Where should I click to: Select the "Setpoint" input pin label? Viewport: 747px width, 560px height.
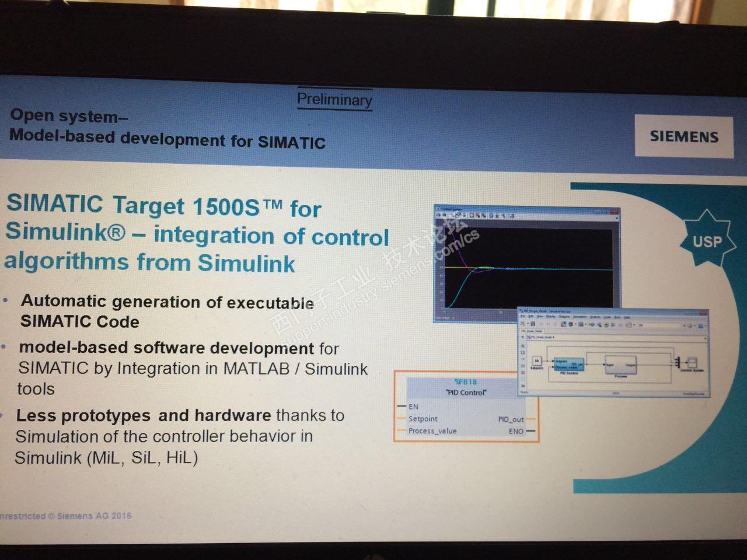coord(423,419)
